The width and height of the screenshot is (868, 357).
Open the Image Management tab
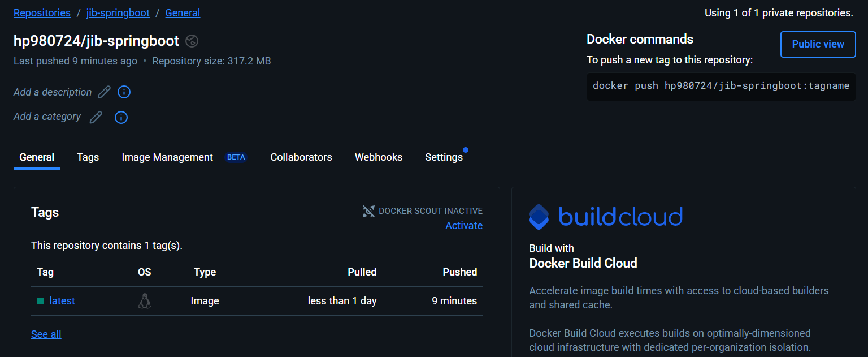coord(167,157)
